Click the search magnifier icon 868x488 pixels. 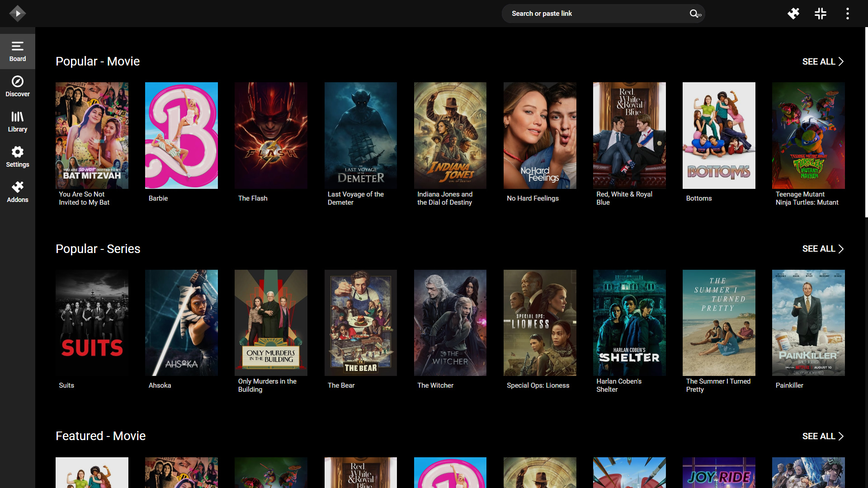coord(694,14)
